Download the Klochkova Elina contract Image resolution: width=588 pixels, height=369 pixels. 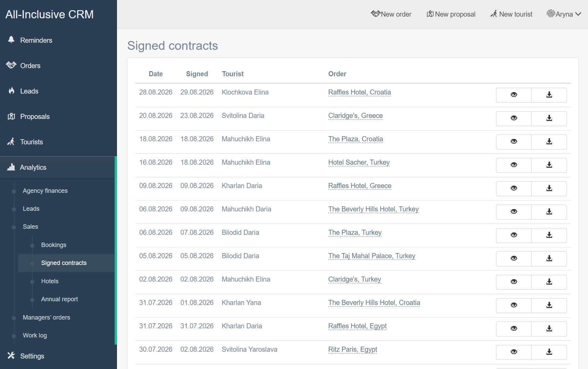pos(549,95)
